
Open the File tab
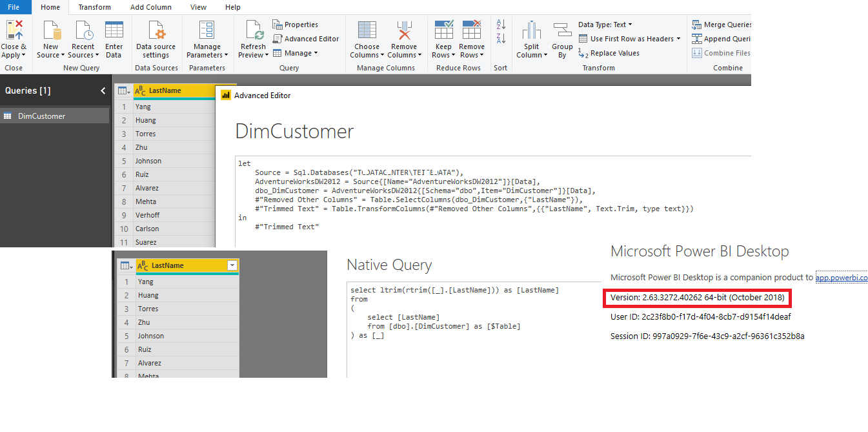click(x=14, y=7)
